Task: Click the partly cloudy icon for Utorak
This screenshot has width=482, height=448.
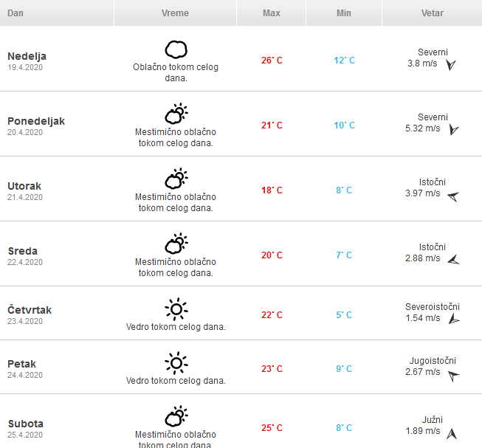Action: point(176,179)
